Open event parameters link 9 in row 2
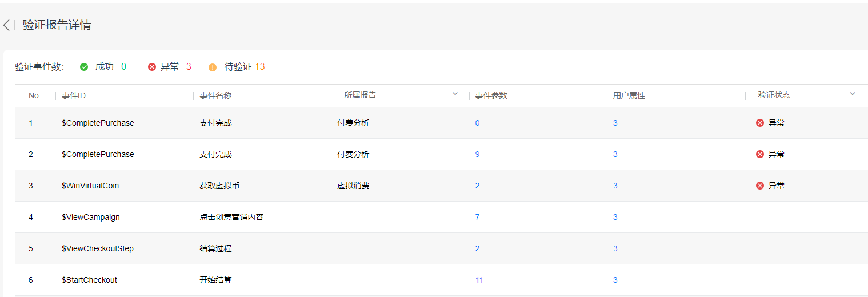The height and width of the screenshot is (297, 868). coord(477,154)
